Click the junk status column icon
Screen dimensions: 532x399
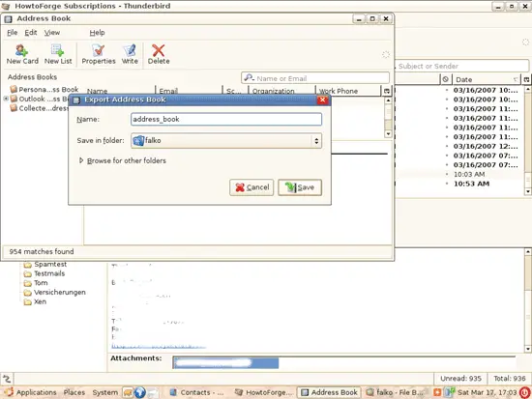tap(446, 79)
